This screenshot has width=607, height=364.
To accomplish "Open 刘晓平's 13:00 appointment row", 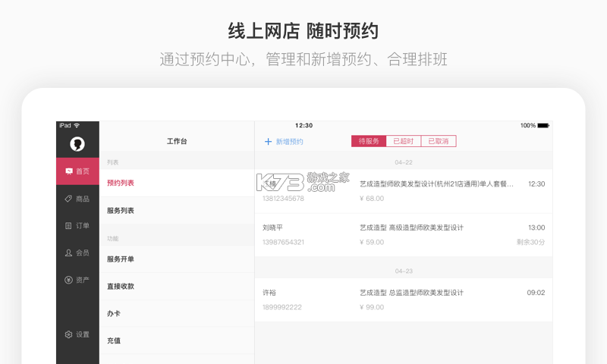I will pyautogui.click(x=404, y=235).
